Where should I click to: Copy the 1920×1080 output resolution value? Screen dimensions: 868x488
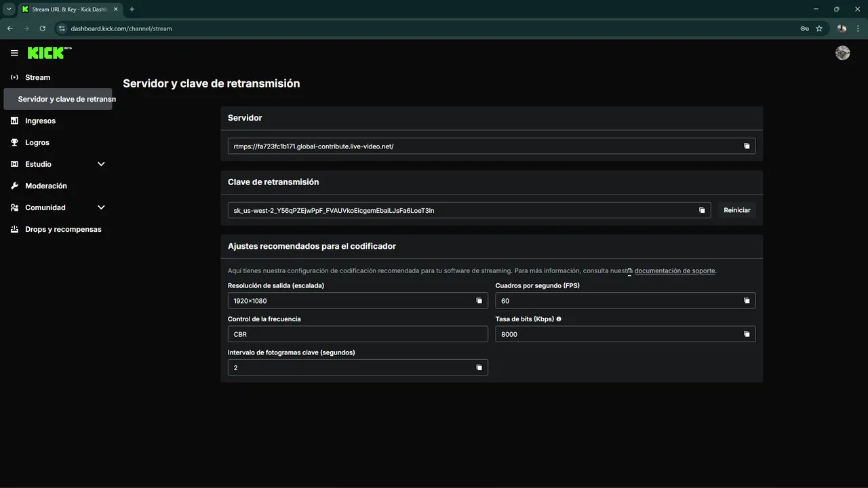coord(479,301)
